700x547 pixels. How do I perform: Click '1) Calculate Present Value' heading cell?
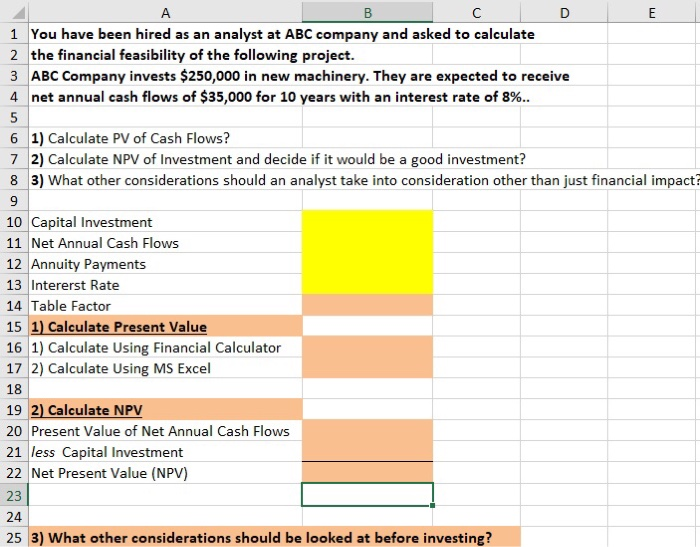click(x=166, y=326)
